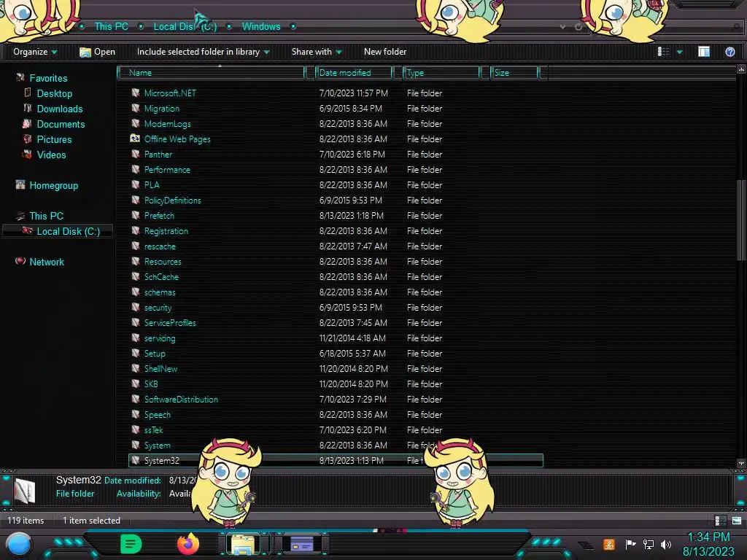Click the volume speaker tray icon

(666, 544)
